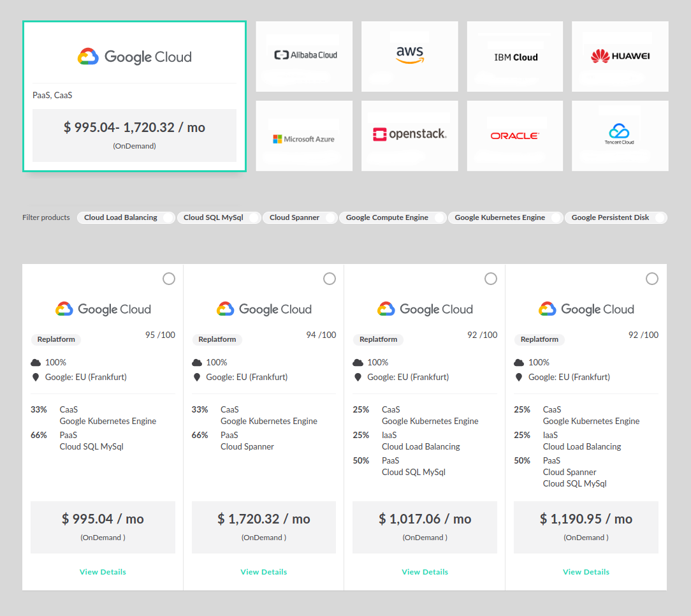This screenshot has width=691, height=616.
Task: Click the "66%" PaaS share in the $1,720.32 offer
Action: coord(200,435)
